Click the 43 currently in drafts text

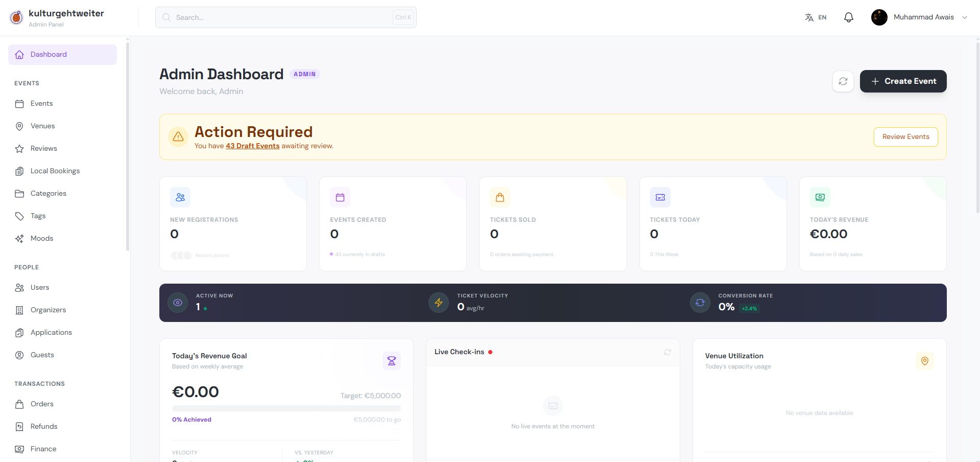(x=360, y=255)
